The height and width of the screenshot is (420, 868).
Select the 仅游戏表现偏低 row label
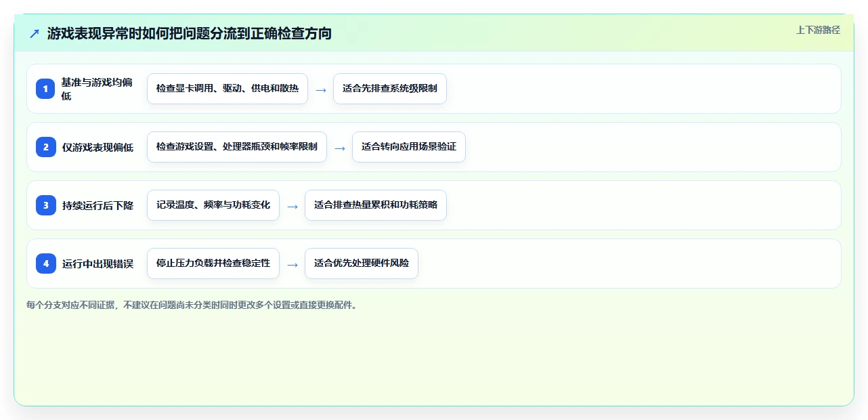(97, 147)
